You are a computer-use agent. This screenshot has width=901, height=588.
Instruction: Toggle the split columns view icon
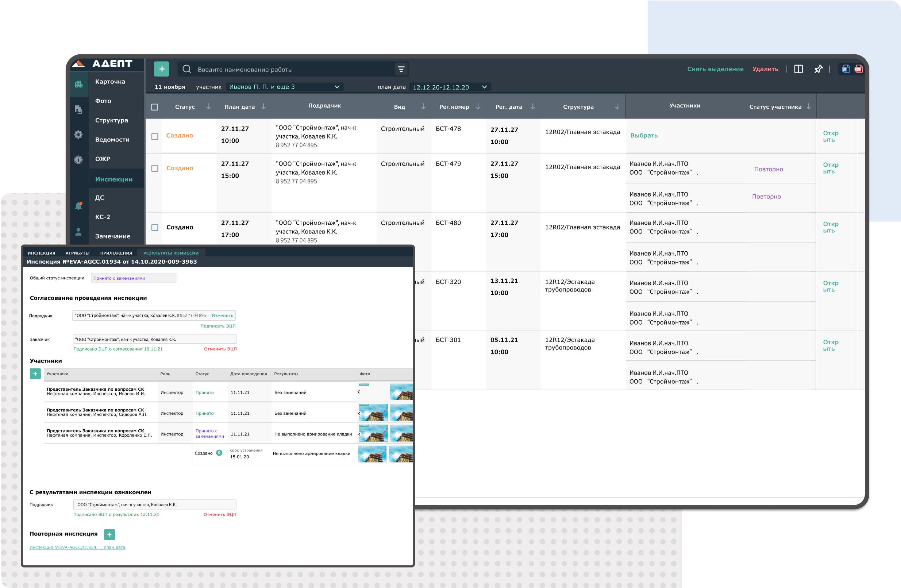click(x=798, y=69)
